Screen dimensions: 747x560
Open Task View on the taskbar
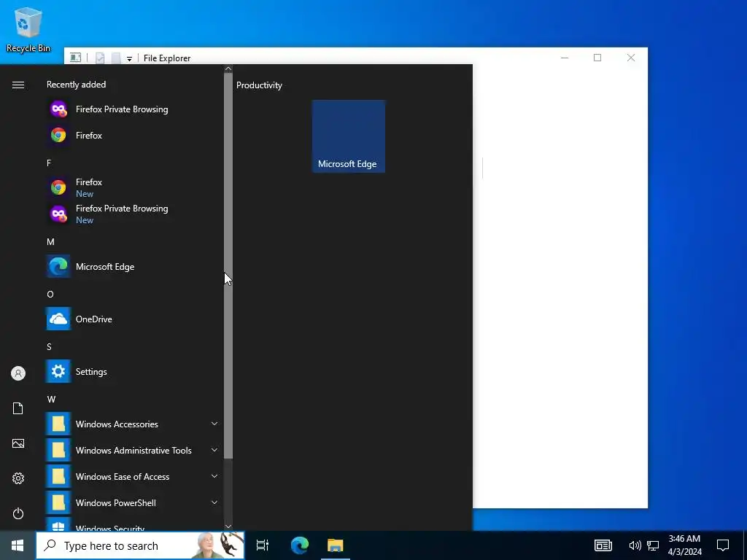tap(263, 545)
